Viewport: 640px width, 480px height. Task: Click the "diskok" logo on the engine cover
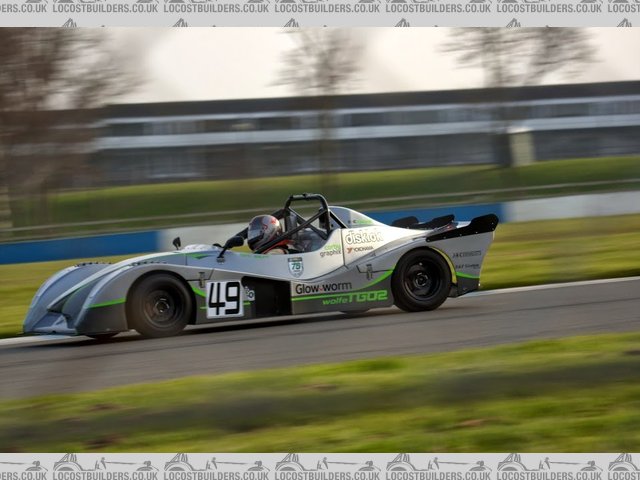[x=364, y=237]
